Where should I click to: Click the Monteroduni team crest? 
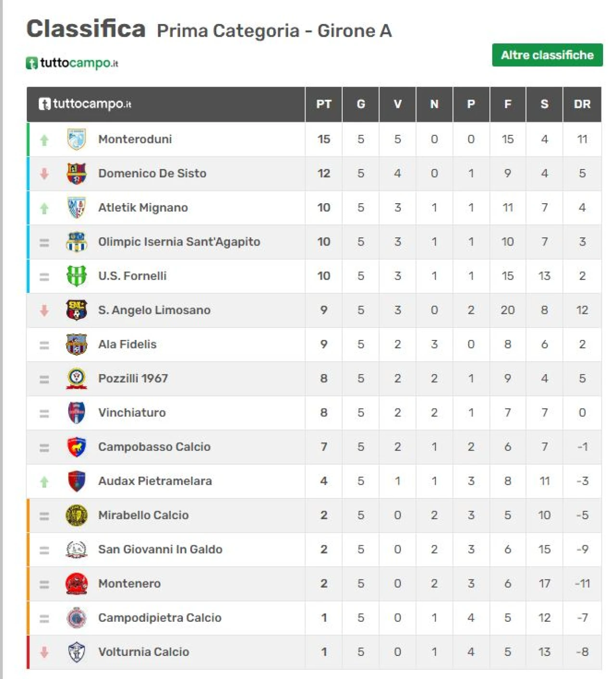coord(76,140)
